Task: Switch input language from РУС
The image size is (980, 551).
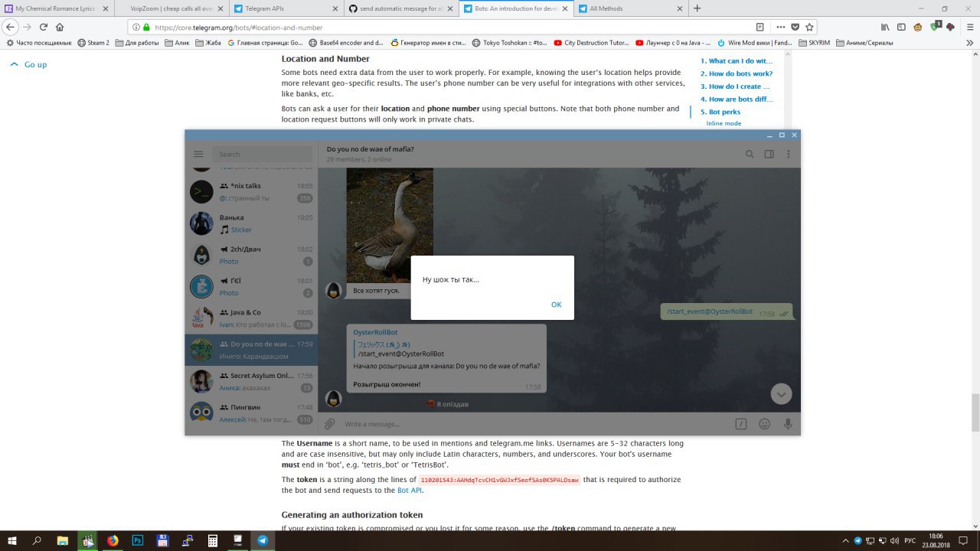Action: click(x=910, y=540)
